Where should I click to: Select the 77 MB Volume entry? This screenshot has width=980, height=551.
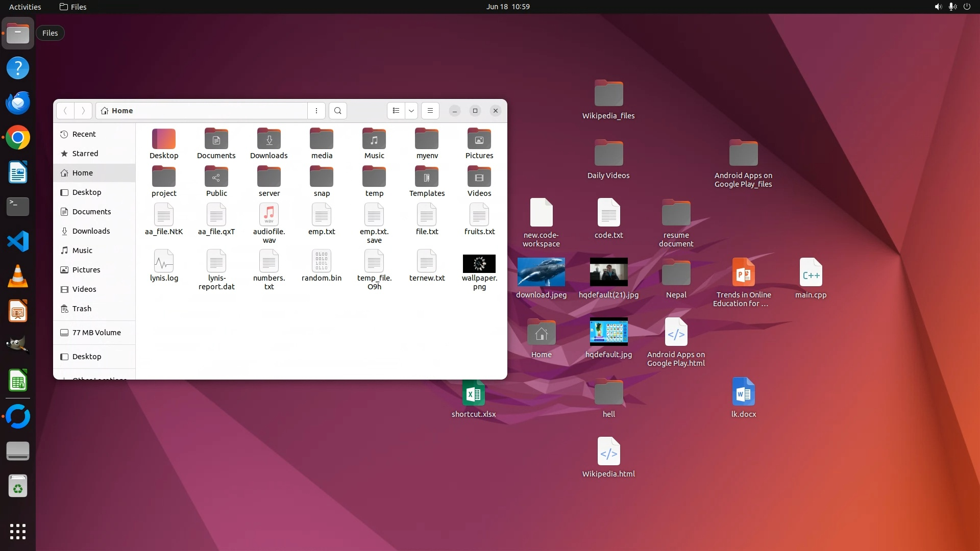96,333
